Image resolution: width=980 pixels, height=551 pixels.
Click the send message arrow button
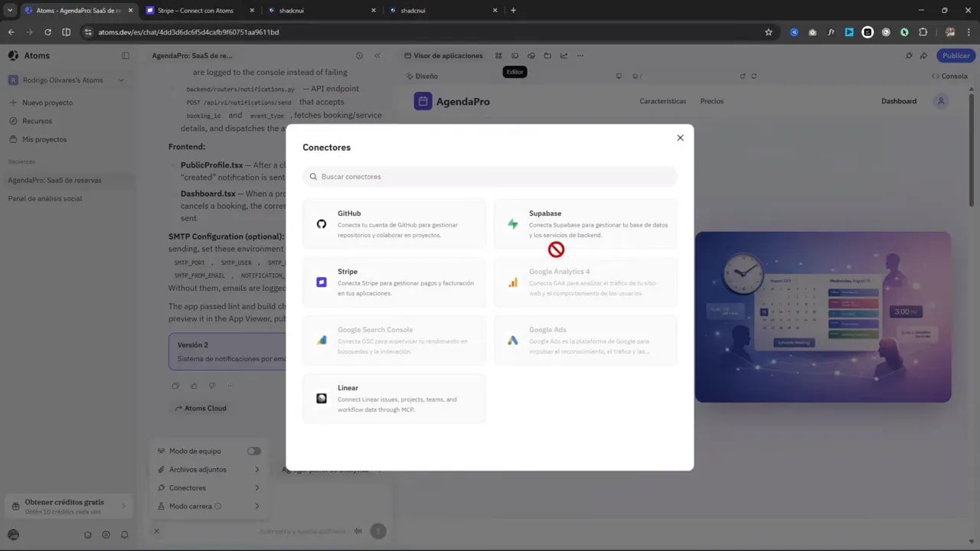[x=377, y=531]
